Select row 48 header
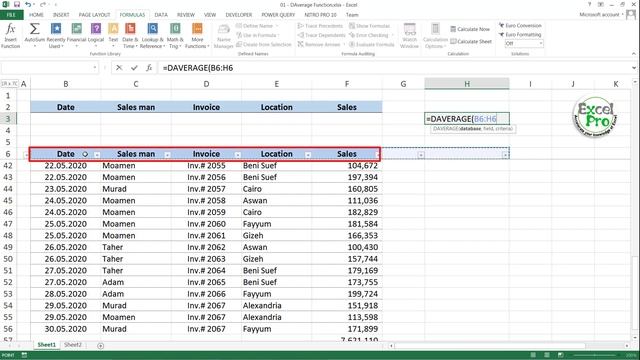 click(8, 236)
